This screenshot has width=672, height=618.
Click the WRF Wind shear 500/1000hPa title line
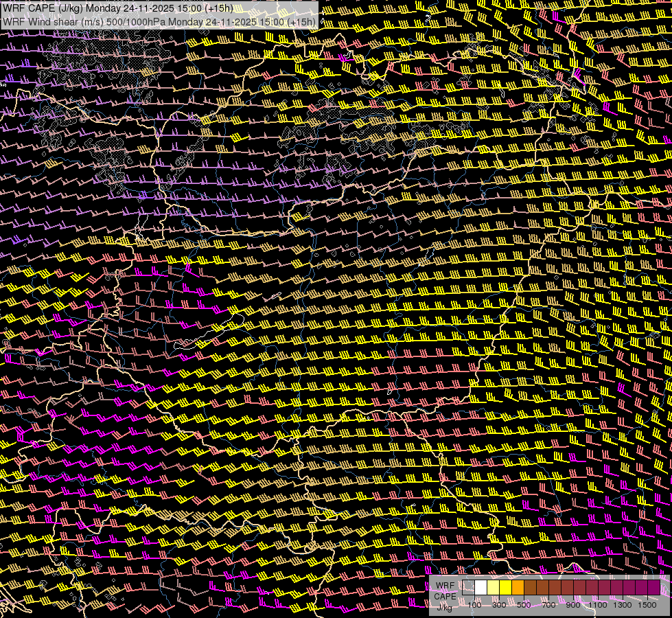coord(159,21)
